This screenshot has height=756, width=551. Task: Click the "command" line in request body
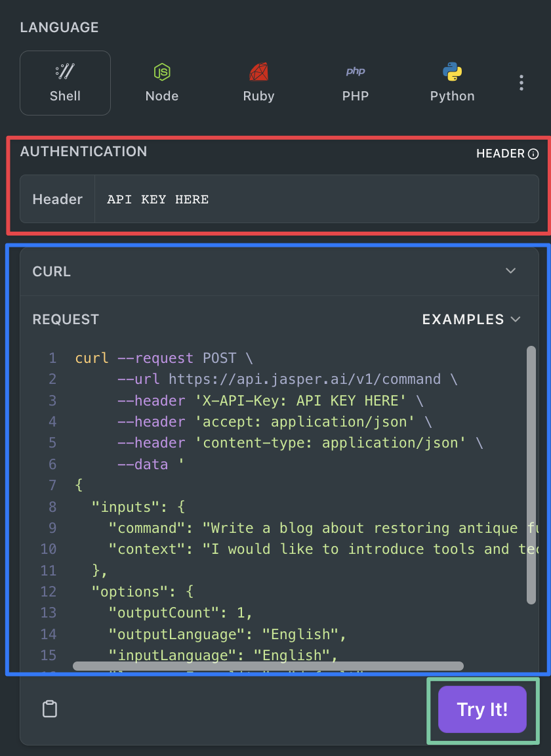(323, 528)
